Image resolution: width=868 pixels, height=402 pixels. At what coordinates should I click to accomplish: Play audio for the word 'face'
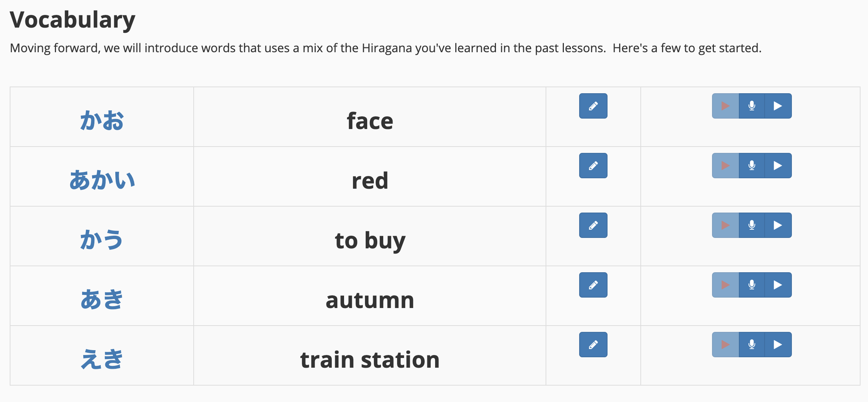pyautogui.click(x=778, y=106)
